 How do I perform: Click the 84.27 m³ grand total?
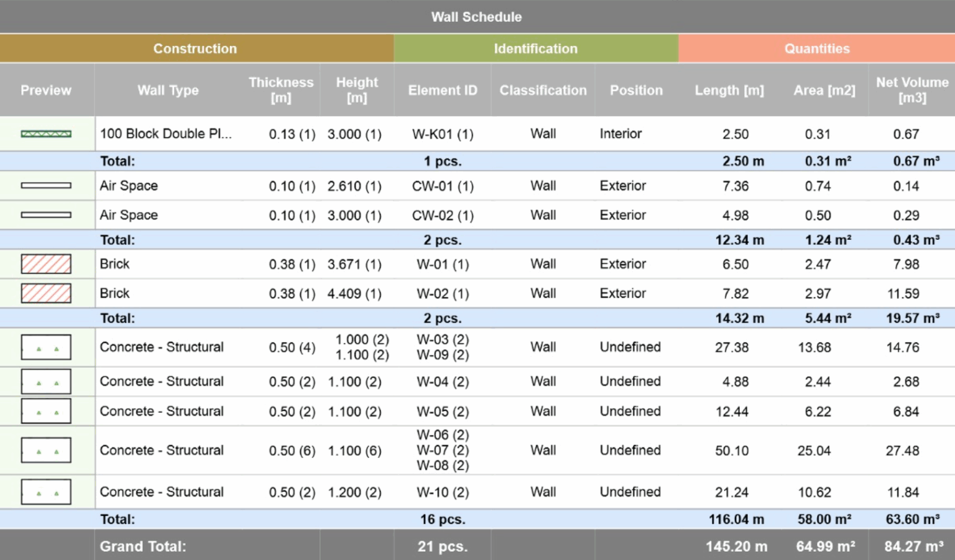(914, 546)
